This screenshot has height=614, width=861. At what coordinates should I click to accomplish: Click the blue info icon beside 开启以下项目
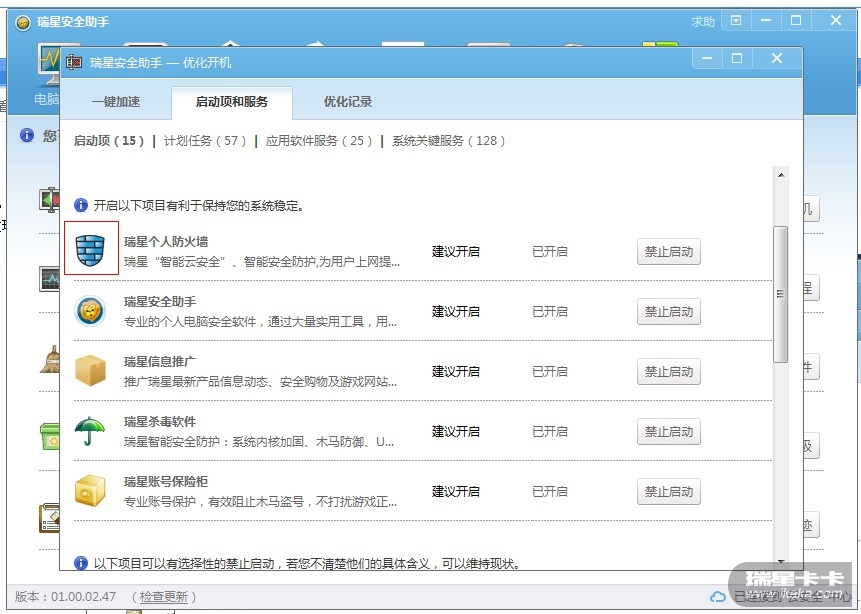81,205
